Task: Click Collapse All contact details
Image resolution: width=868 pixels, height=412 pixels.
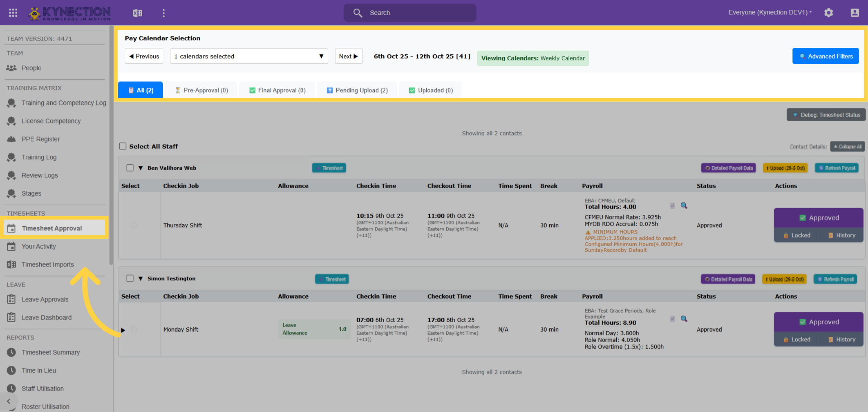Action: tap(847, 147)
